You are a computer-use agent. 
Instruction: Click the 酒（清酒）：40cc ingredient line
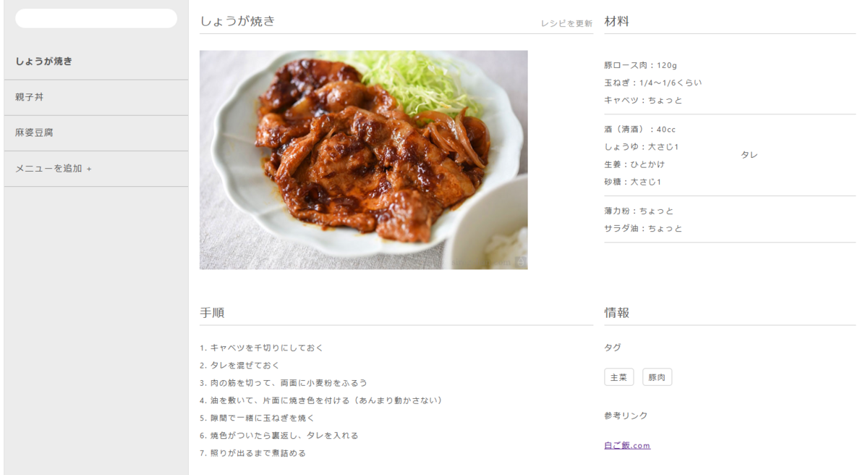click(640, 130)
